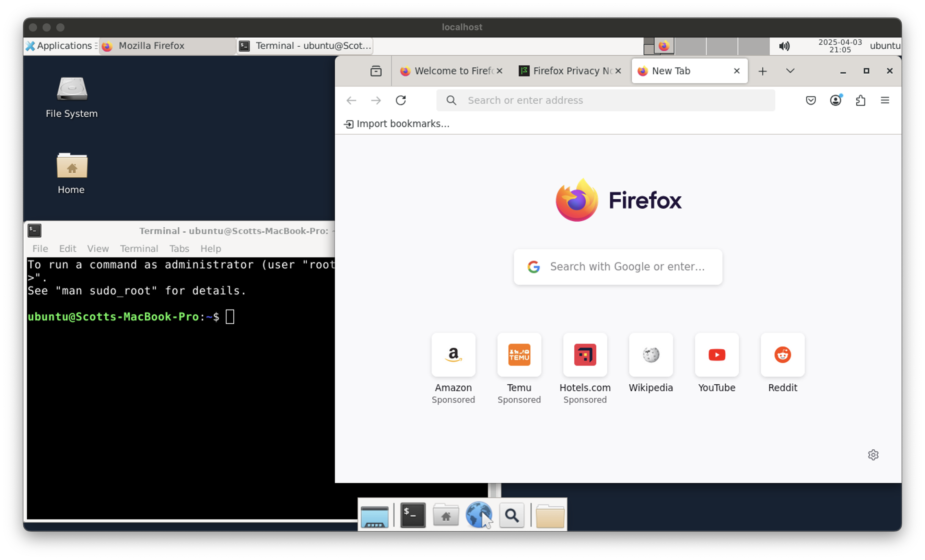Click the Firefox View icon
This screenshot has height=560, width=925.
point(376,71)
